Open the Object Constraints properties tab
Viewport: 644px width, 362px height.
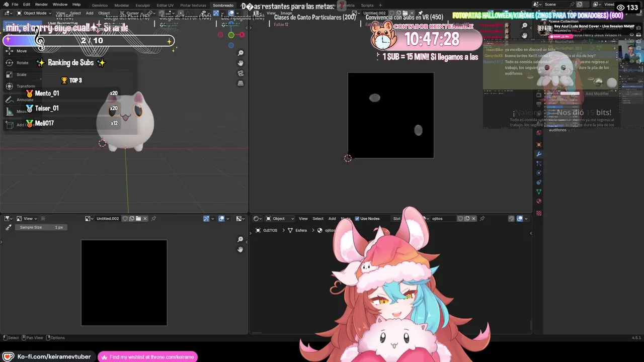click(539, 183)
